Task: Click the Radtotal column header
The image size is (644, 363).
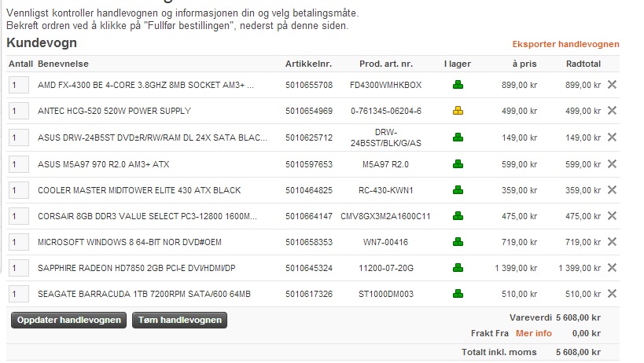Action: (x=583, y=64)
